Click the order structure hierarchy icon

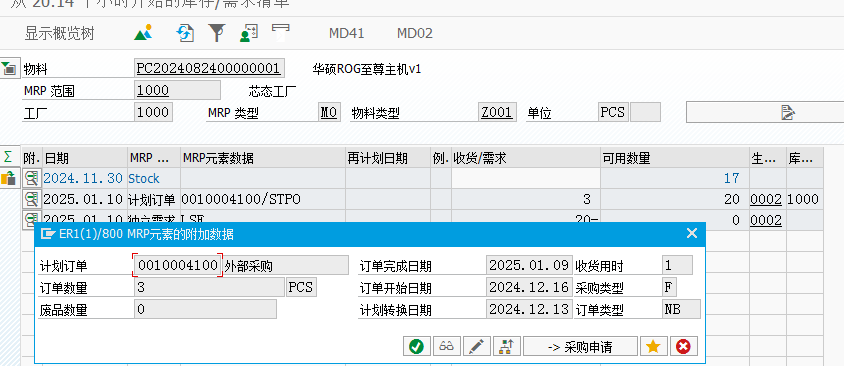507,347
